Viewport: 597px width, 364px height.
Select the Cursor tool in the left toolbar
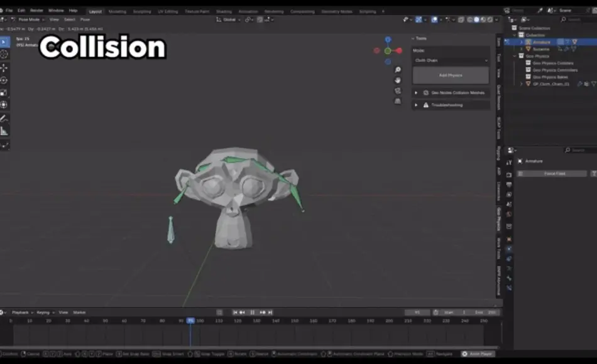click(5, 55)
